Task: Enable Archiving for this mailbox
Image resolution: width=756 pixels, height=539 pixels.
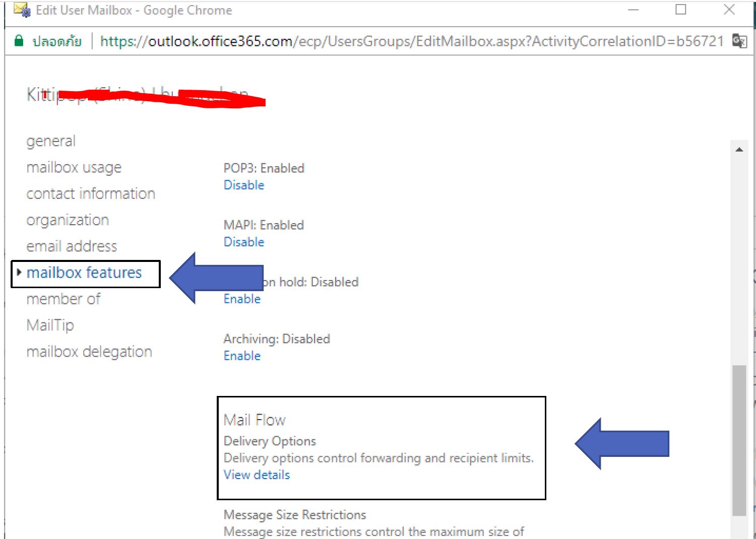Action: point(242,356)
